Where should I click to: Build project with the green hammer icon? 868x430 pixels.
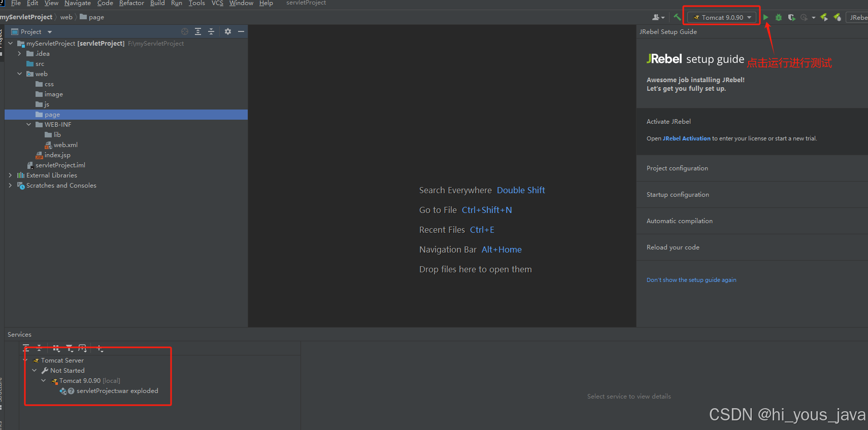pyautogui.click(x=677, y=17)
